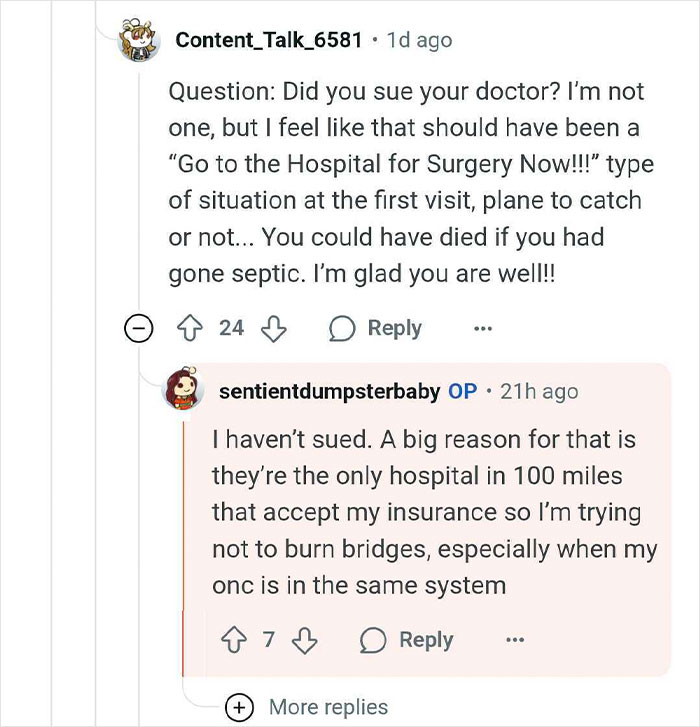Click the "More replies" text link
The height and width of the screenshot is (727, 700).
[x=328, y=707]
